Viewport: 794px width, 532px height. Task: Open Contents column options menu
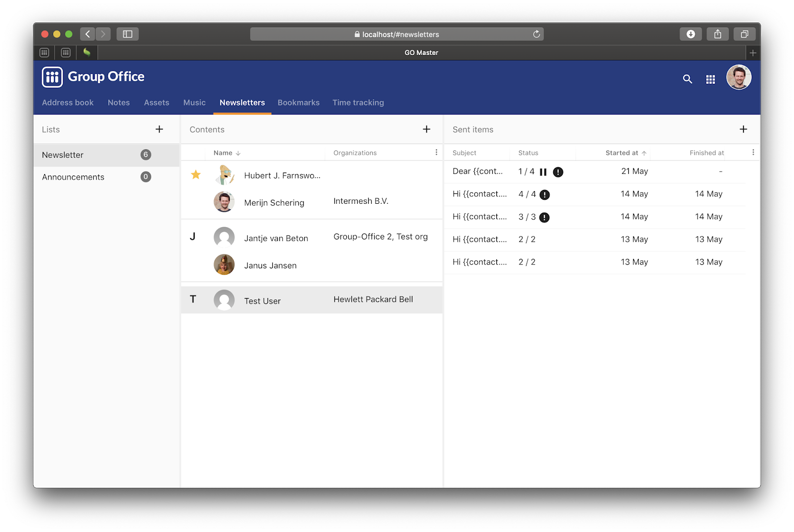tap(436, 153)
